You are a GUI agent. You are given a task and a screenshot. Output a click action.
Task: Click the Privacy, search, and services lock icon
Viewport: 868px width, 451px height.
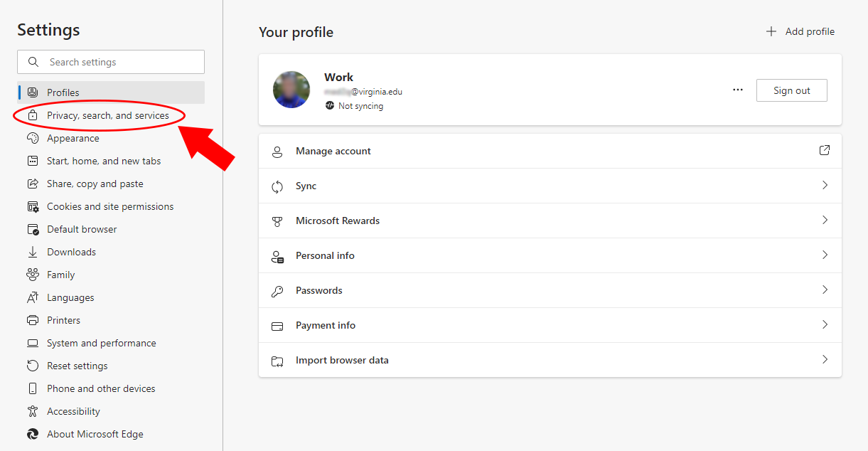pos(32,115)
